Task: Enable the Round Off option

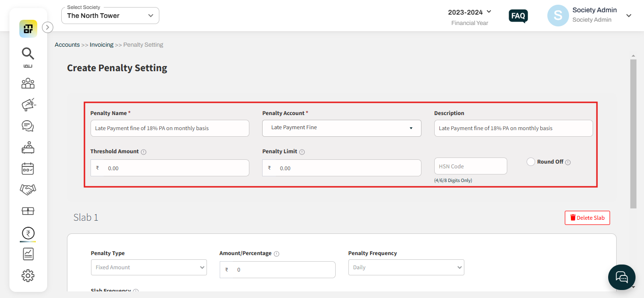Action: coord(531,162)
